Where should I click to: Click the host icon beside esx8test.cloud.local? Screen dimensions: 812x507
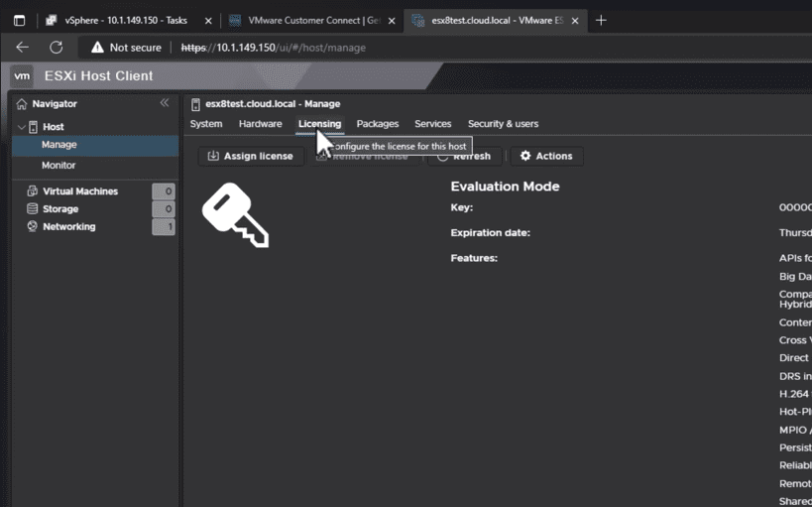[195, 104]
